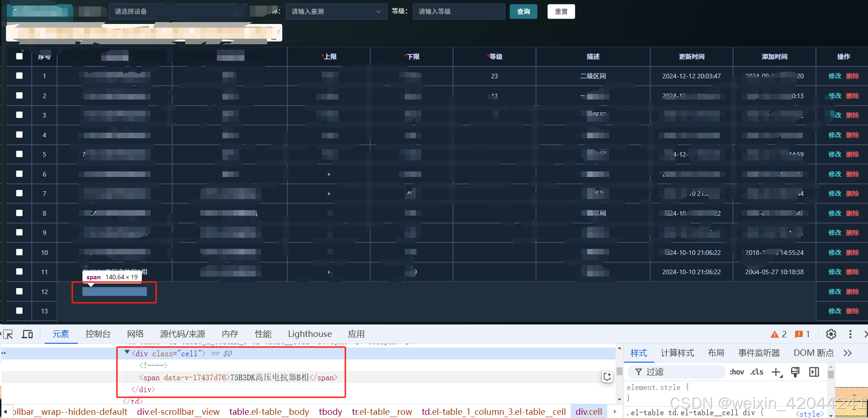Viewport: 868px width, 418px height.
Task: Check the checkbox on row 12
Action: [x=19, y=291]
